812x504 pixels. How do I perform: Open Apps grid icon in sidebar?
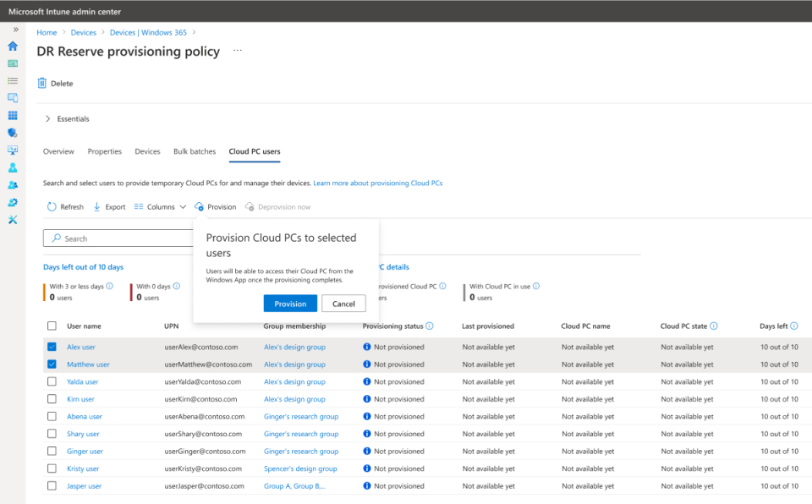(13, 116)
